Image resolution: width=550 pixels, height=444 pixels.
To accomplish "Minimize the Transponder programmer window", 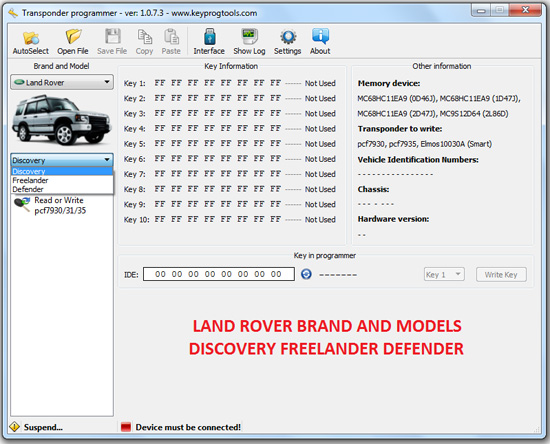I will pos(481,11).
